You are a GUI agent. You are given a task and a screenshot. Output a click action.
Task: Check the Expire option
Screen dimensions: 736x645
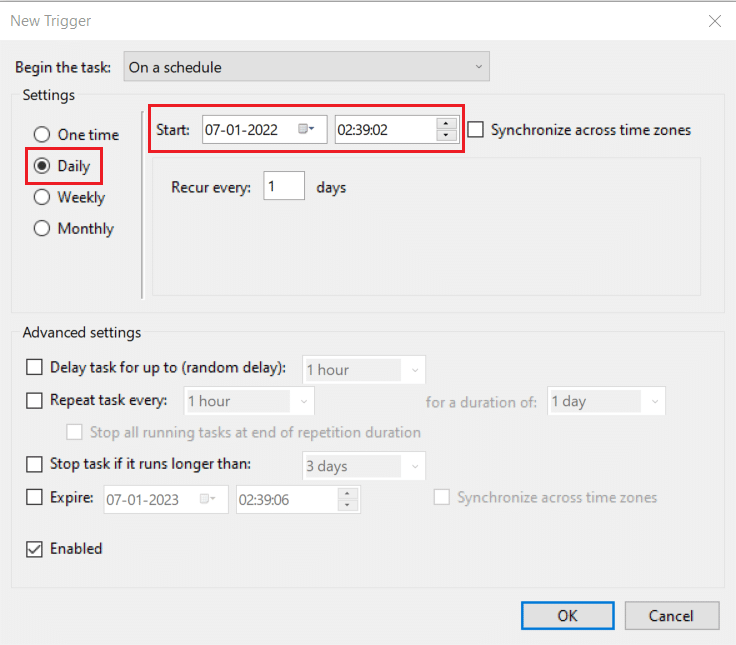tap(34, 497)
